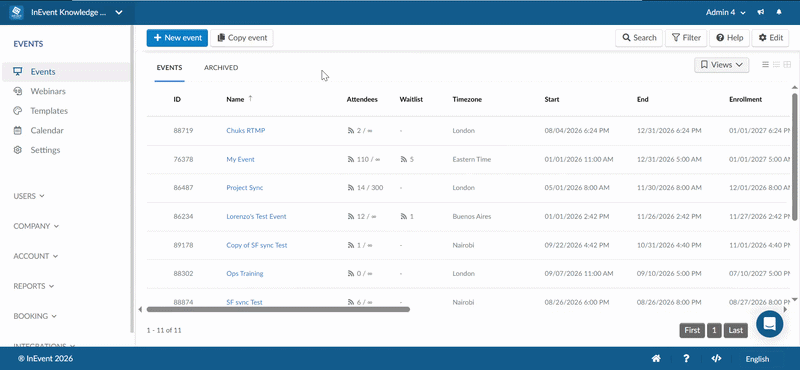
Task: Click the InEvent logo icon
Action: click(17, 12)
